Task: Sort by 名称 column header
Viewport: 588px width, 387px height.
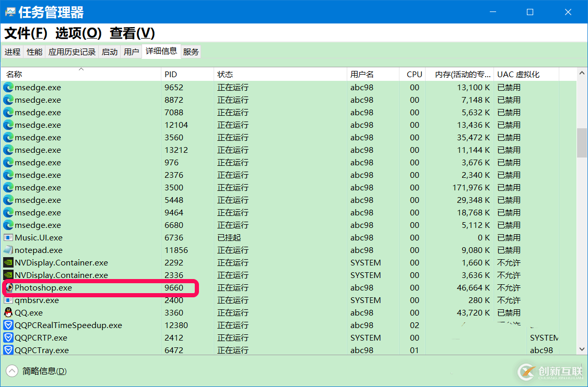Action: [15, 75]
